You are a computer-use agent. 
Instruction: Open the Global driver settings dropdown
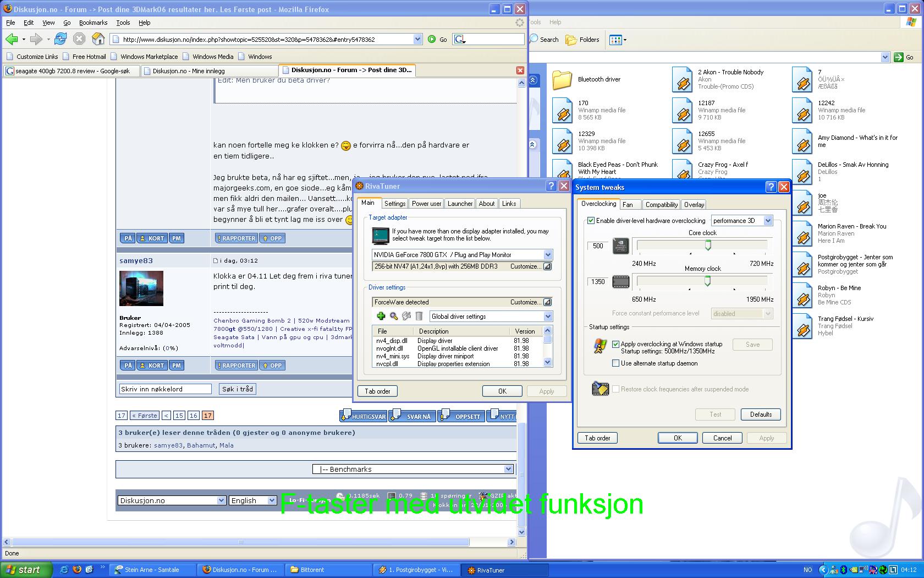(548, 317)
